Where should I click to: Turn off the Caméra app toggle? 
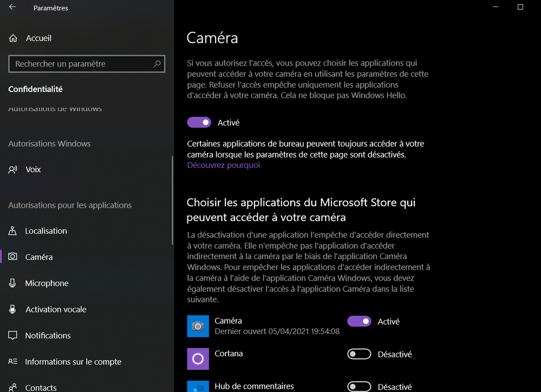[x=359, y=322]
